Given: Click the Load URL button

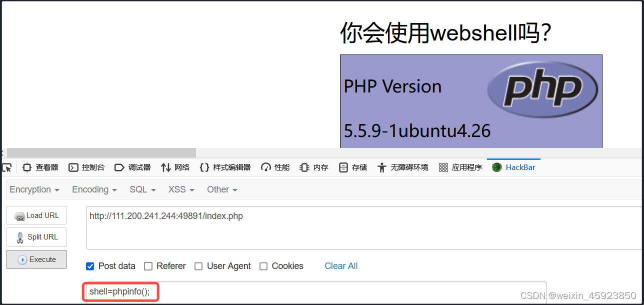Looking at the screenshot, I should tap(36, 215).
